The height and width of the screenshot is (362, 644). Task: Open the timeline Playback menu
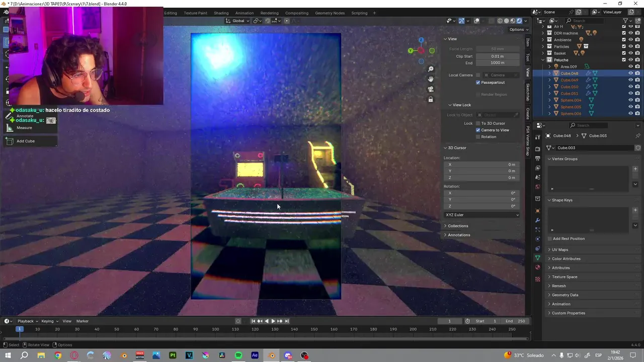(x=28, y=321)
